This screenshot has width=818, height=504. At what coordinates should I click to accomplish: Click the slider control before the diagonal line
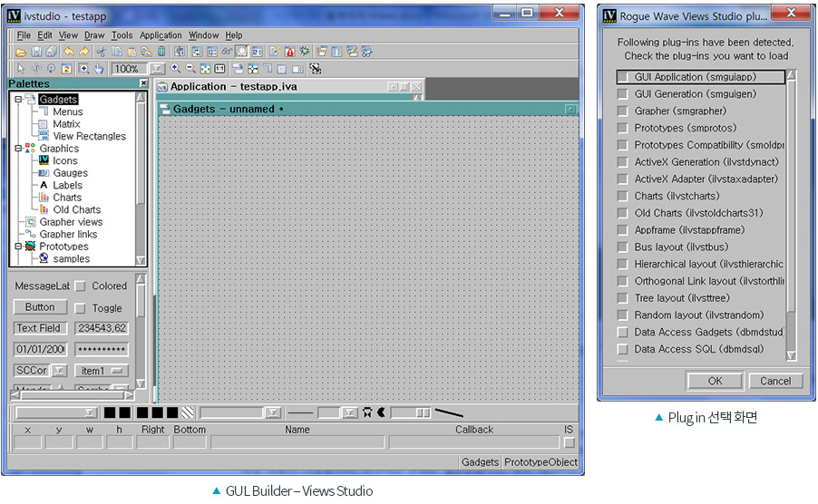411,412
